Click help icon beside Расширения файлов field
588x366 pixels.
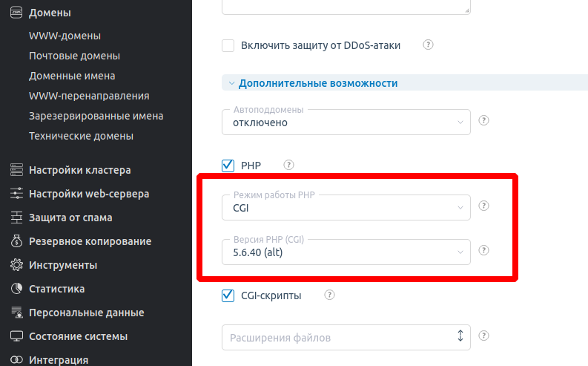[483, 336]
